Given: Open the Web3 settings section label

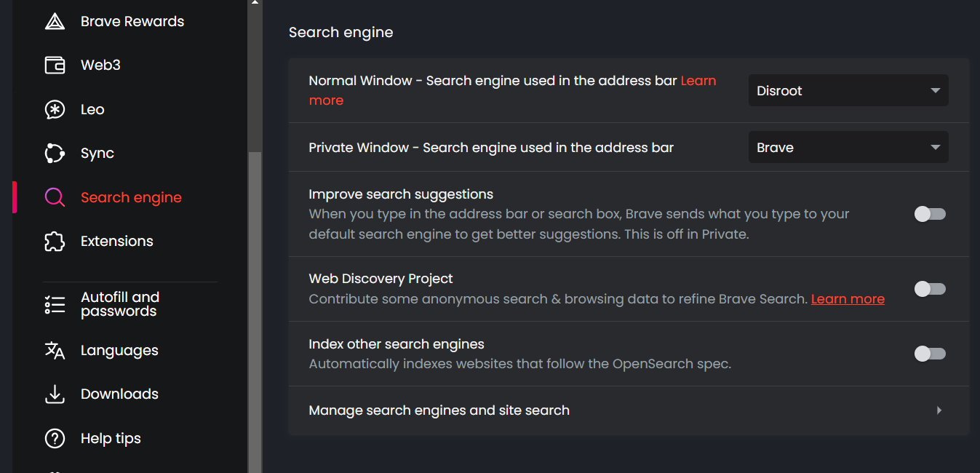Looking at the screenshot, I should tap(100, 65).
